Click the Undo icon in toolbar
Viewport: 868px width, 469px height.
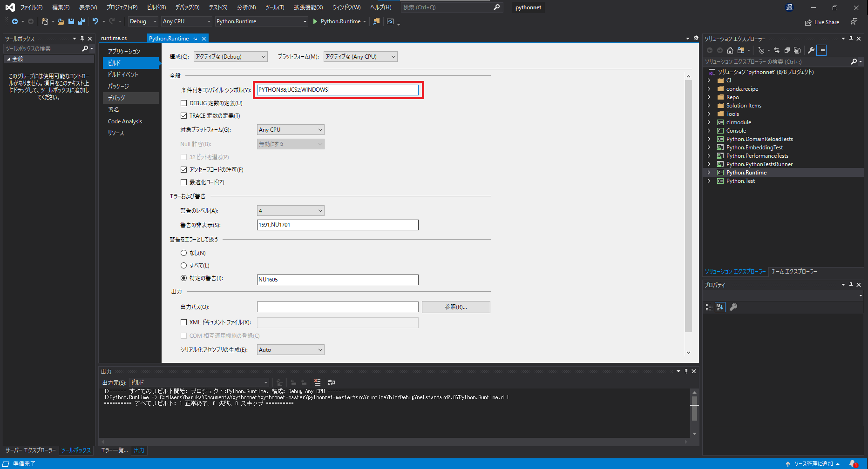(x=95, y=21)
